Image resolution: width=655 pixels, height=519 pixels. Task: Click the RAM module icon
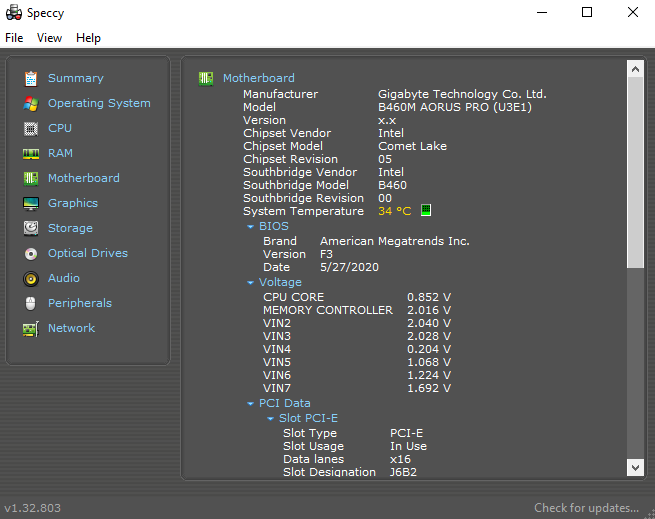tap(31, 153)
